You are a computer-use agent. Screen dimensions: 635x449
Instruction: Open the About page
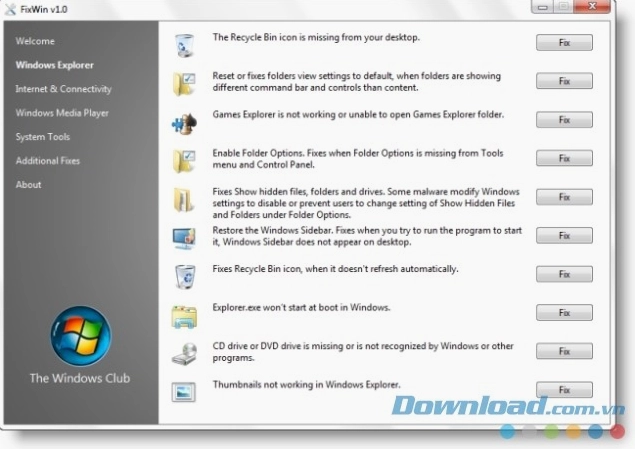coord(28,184)
